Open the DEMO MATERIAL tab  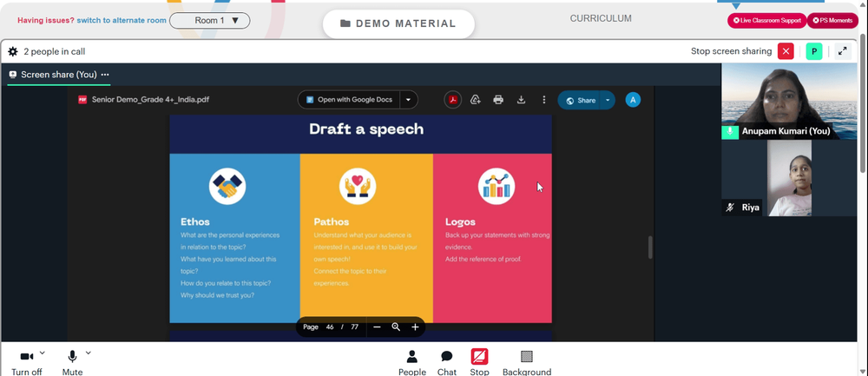click(398, 23)
